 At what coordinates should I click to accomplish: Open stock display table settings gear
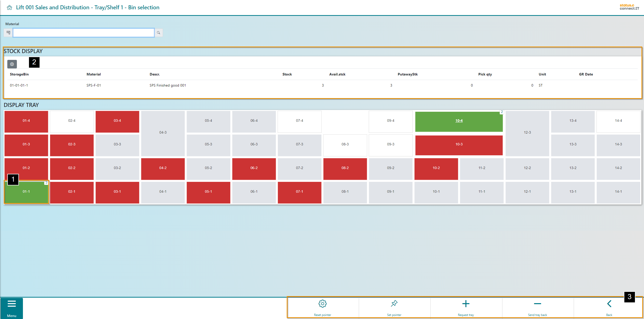coord(12,64)
